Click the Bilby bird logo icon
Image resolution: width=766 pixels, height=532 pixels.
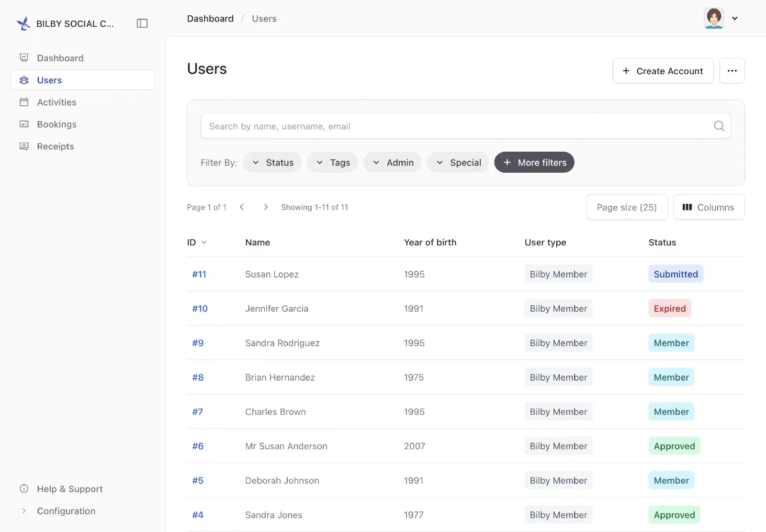click(23, 23)
